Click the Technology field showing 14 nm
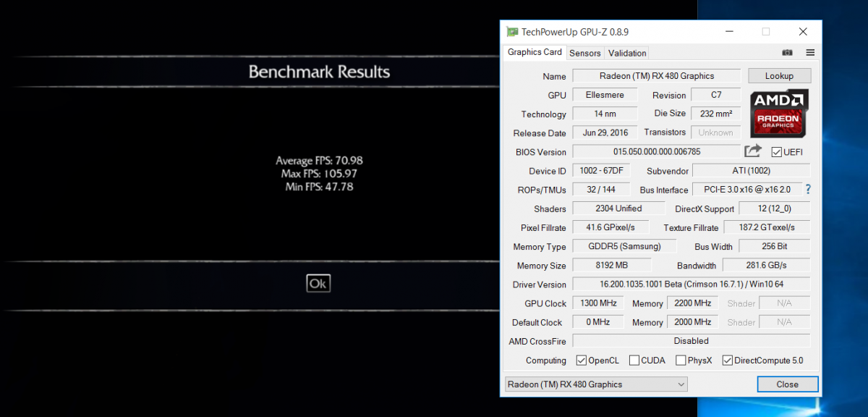 [x=605, y=114]
